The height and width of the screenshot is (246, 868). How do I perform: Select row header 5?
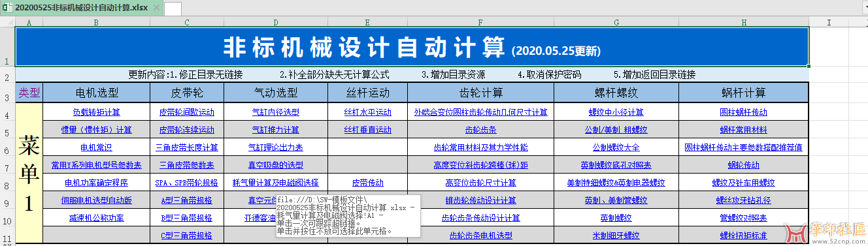(x=7, y=129)
